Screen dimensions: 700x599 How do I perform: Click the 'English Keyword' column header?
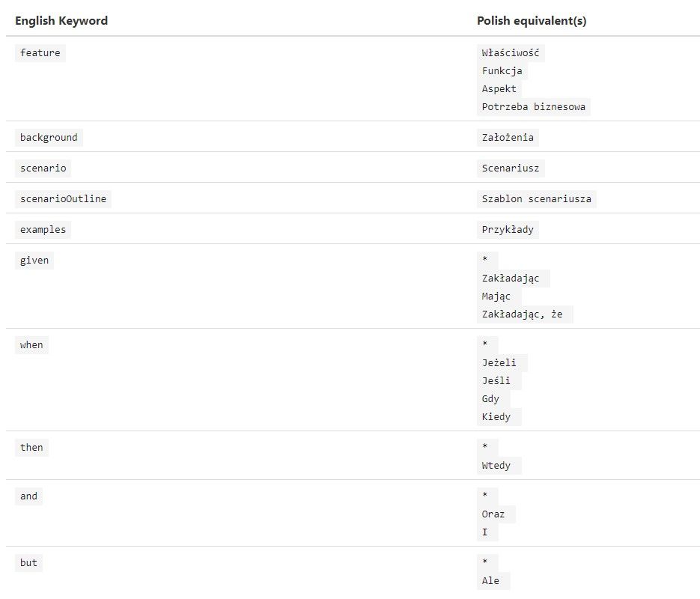point(61,21)
